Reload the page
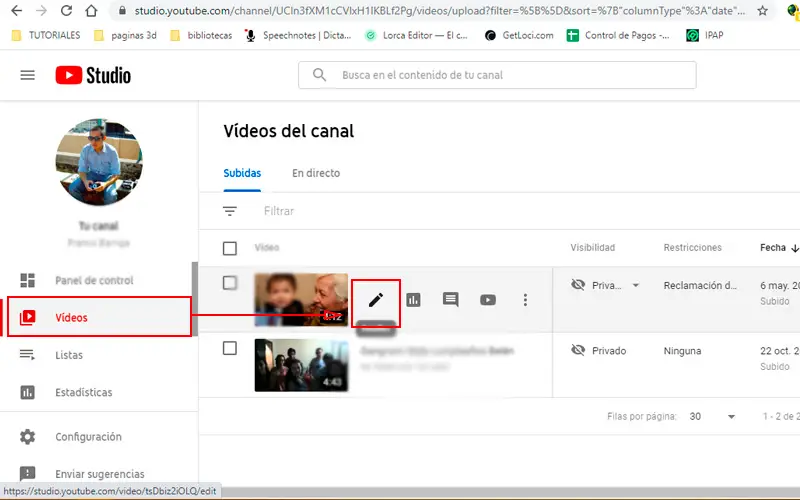The image size is (800, 500). point(66,11)
